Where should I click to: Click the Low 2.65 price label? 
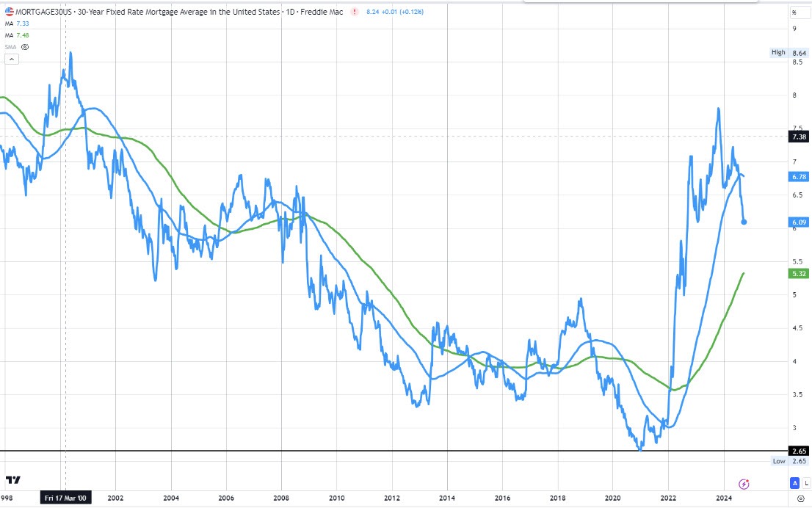[x=789, y=461]
